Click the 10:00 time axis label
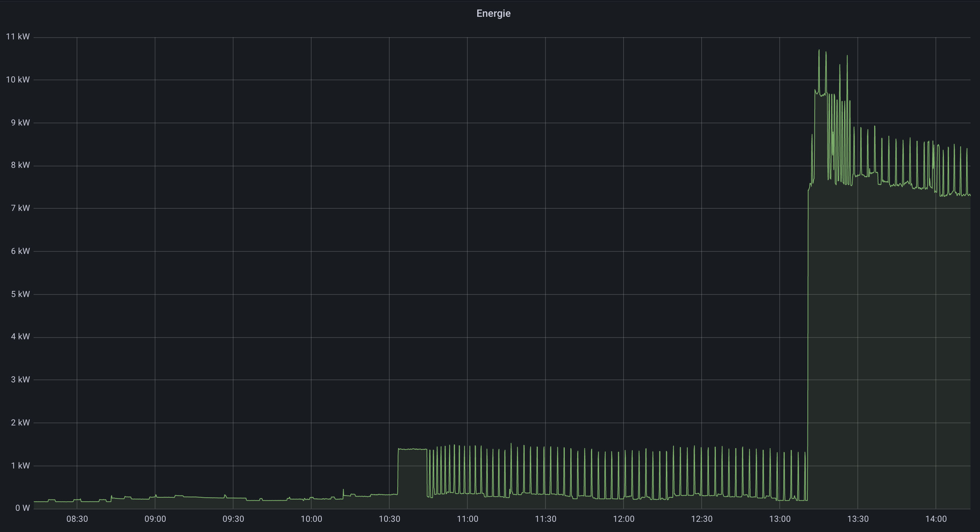Viewport: 980px width, 532px height. [311, 519]
